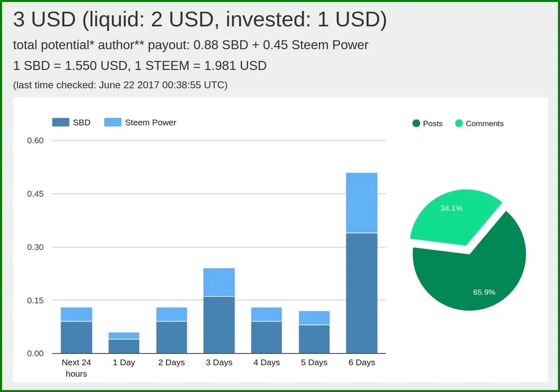
Task: Click the 5 Days SBD bar segment
Action: [314, 339]
